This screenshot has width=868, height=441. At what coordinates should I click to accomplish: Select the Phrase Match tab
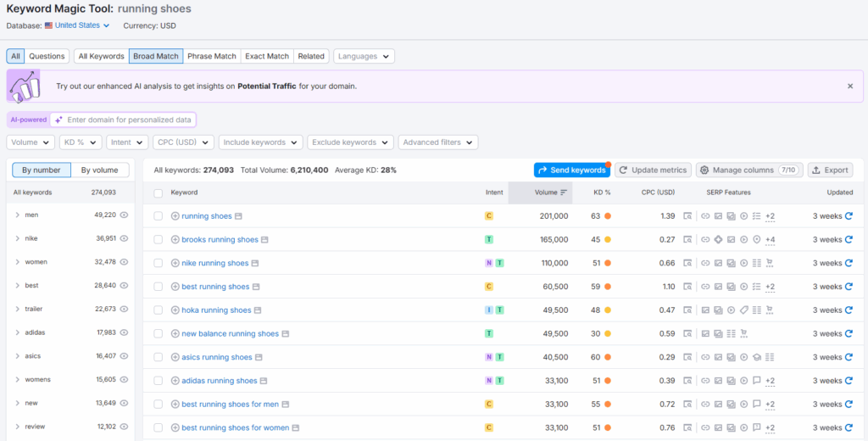pyautogui.click(x=211, y=56)
